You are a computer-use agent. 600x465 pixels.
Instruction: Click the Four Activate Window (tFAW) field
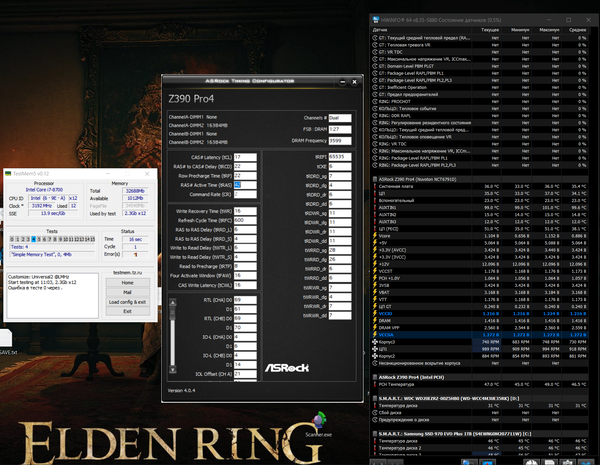245,276
